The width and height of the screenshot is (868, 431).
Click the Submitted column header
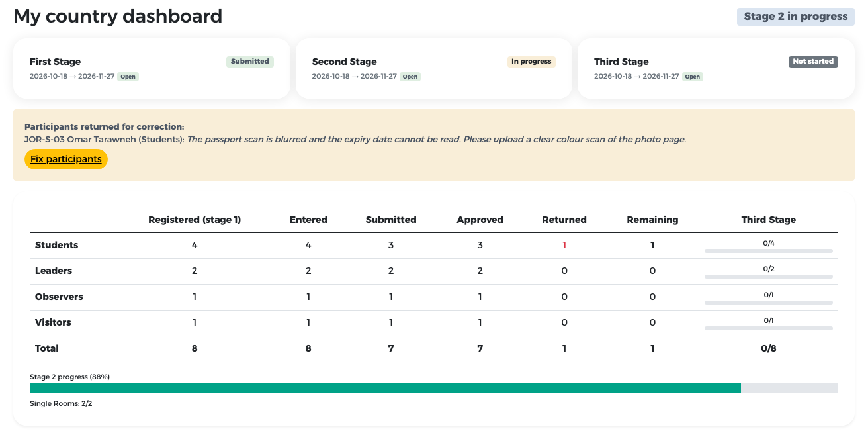[x=391, y=220]
